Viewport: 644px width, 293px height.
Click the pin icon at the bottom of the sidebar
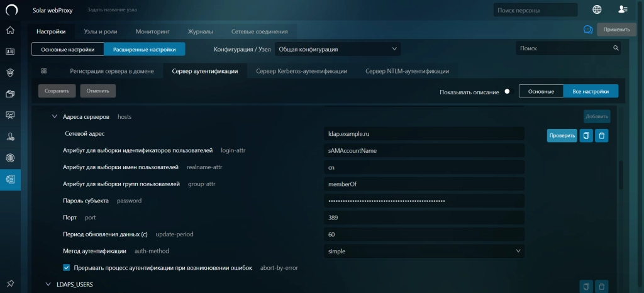pyautogui.click(x=10, y=283)
